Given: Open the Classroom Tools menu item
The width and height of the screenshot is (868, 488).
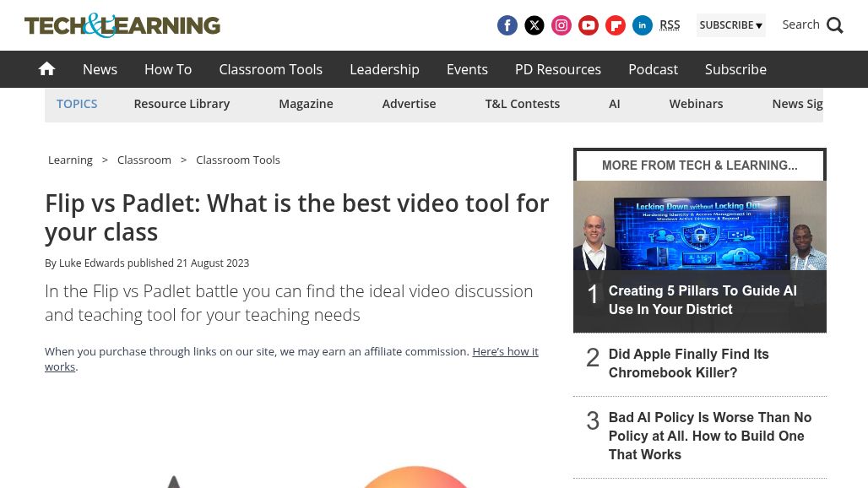Looking at the screenshot, I should click(x=271, y=69).
